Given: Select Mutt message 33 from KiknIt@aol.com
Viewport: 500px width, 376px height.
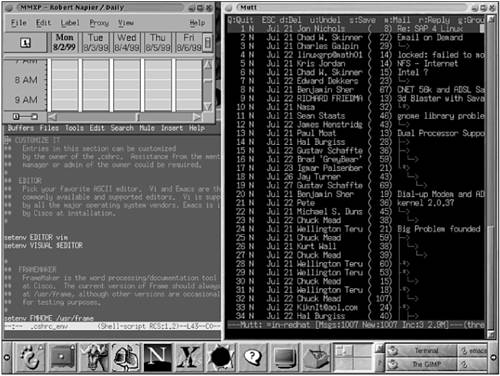Looking at the screenshot, I should click(x=356, y=307).
